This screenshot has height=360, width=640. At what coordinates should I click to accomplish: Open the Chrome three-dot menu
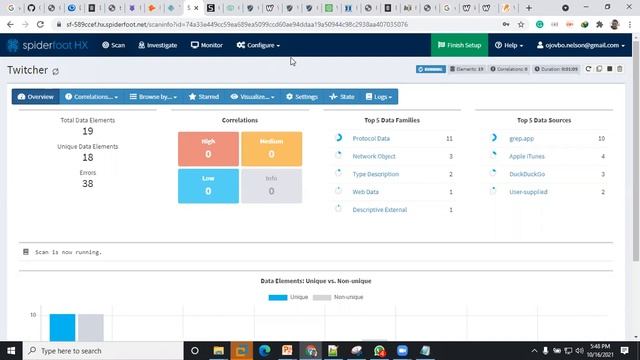coord(630,24)
